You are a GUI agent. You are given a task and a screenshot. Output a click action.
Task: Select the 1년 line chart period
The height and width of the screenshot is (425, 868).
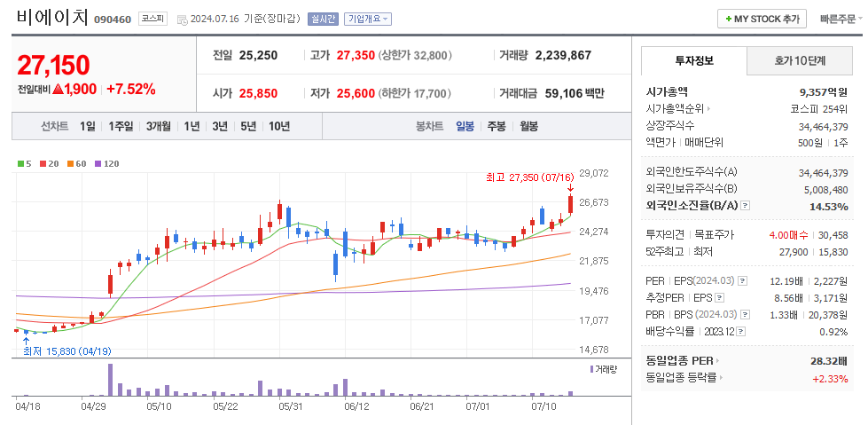click(192, 126)
